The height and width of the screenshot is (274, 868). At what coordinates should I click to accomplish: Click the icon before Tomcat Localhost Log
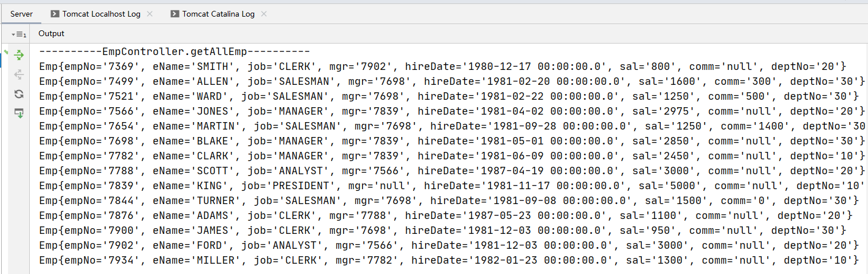[55, 14]
